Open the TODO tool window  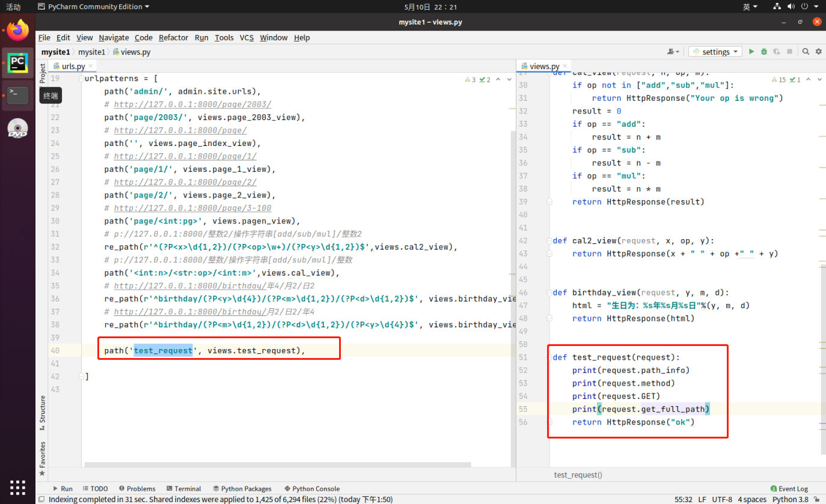[95, 488]
